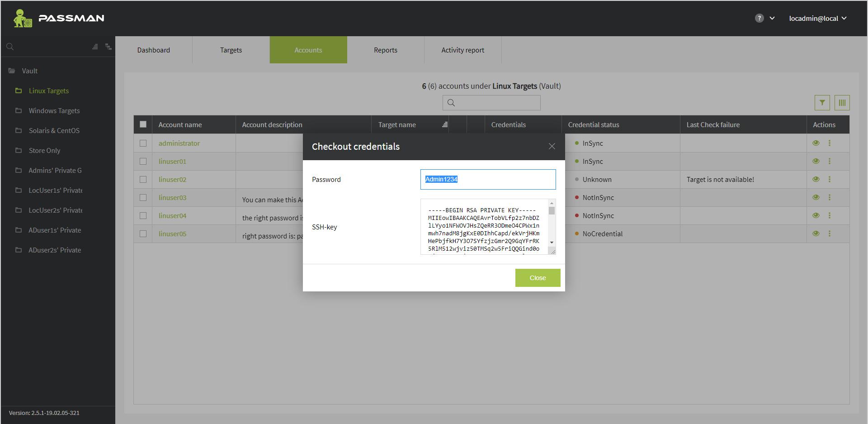Click the sidebar collapse-all tree icon

click(95, 47)
